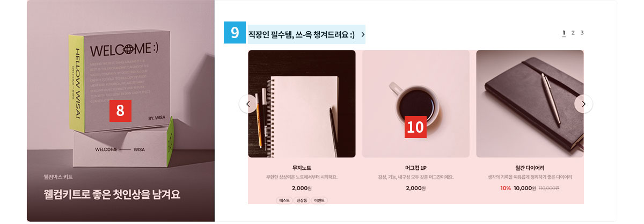Click the 머그컵 1P product name
Viewport: 644px width, 224px height.
point(416,168)
